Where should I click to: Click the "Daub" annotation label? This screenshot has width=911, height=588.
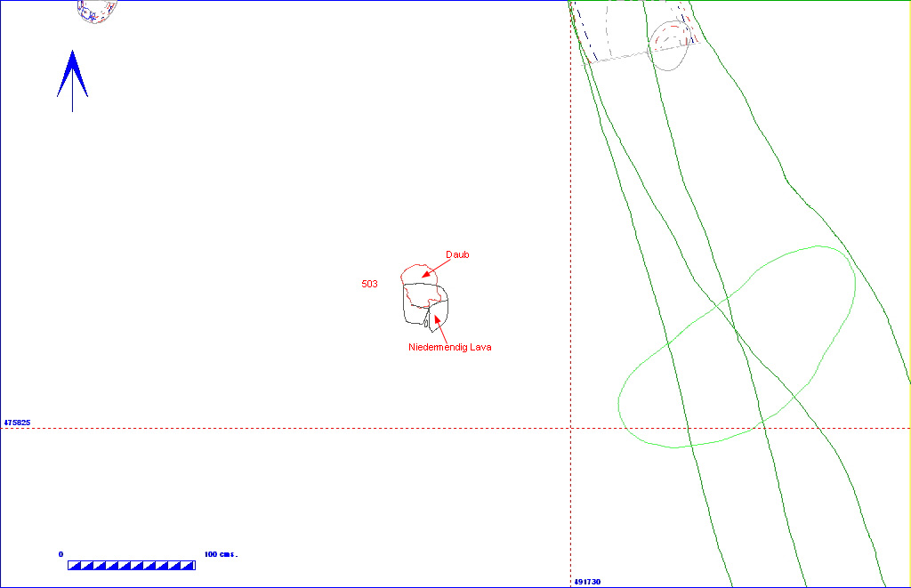[457, 254]
